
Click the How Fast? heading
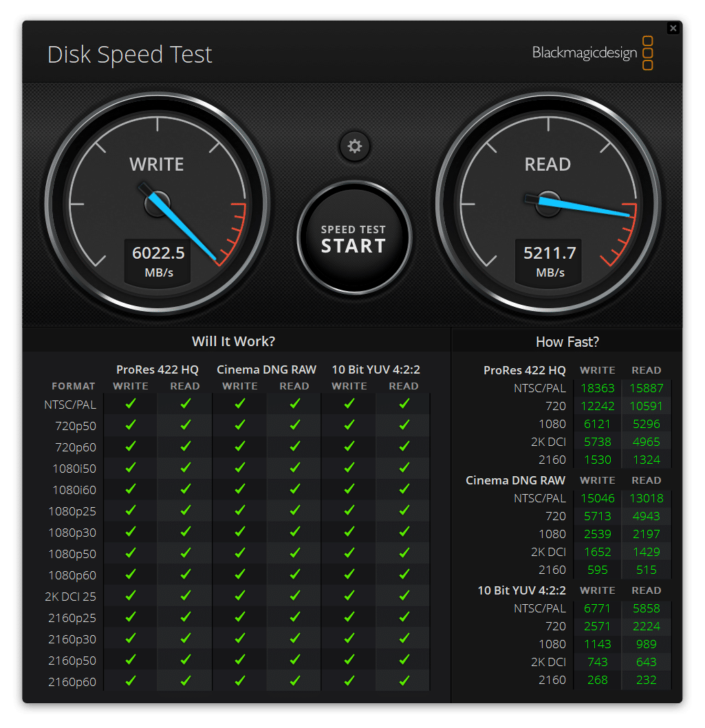point(567,342)
